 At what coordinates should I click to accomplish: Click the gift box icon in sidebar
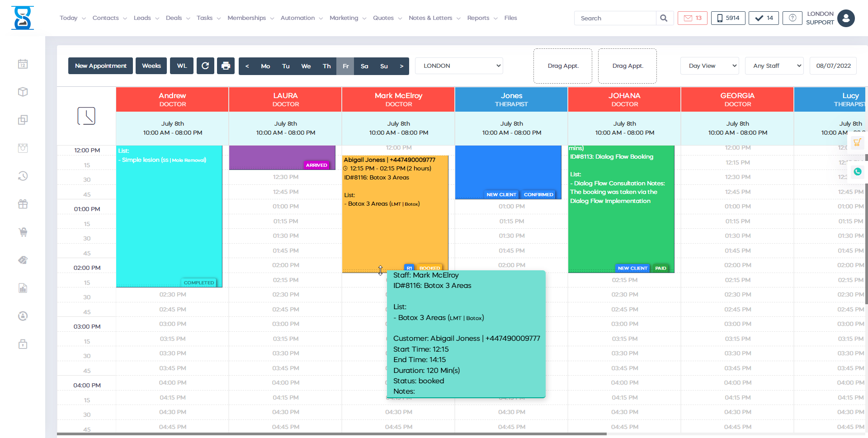23,204
